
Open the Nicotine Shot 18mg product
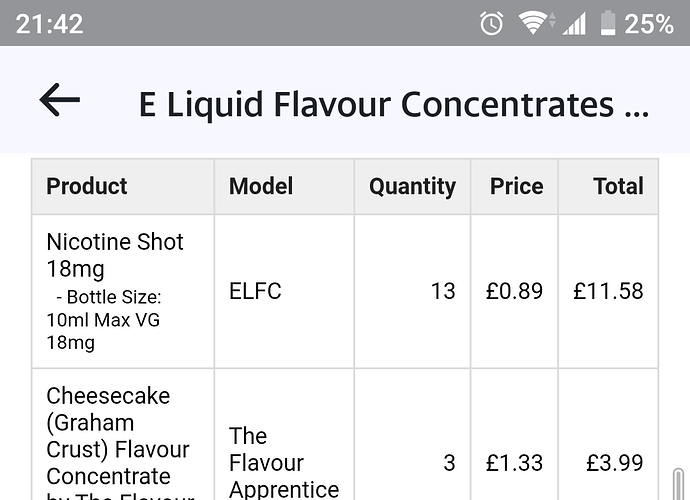point(115,255)
